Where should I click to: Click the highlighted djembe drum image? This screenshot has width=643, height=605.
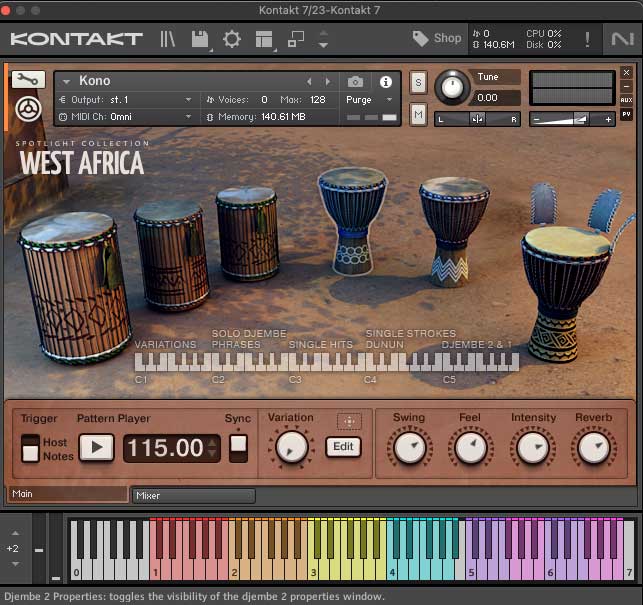353,221
